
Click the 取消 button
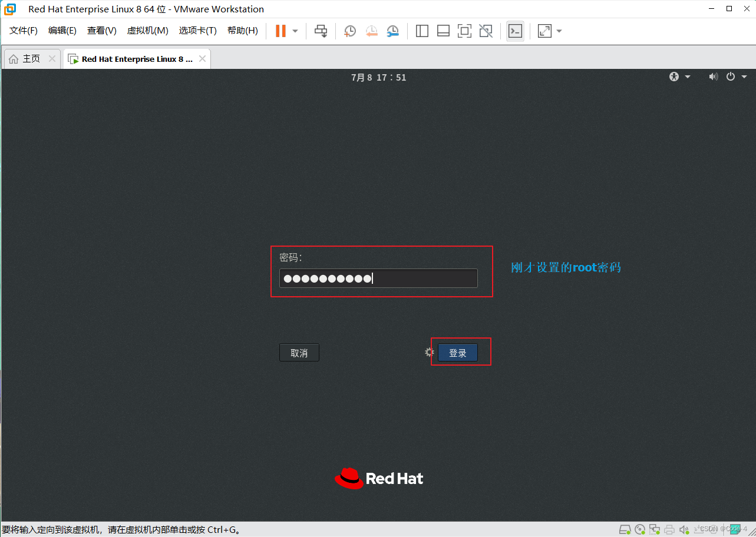[x=299, y=353]
